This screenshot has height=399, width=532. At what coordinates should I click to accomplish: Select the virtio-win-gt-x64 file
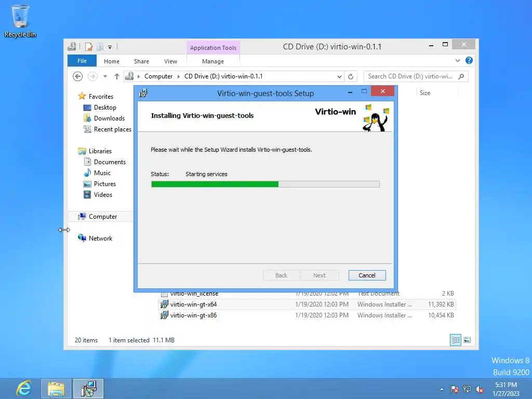click(x=193, y=304)
